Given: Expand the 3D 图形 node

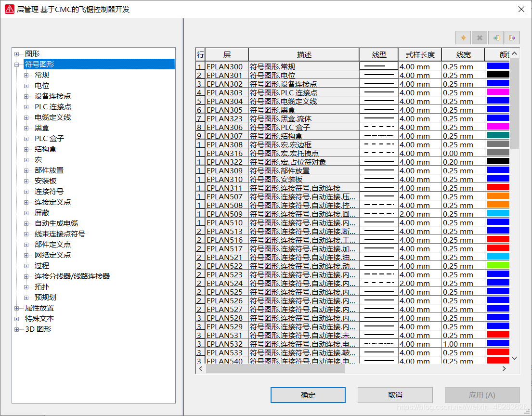Looking at the screenshot, I should 17,329.
